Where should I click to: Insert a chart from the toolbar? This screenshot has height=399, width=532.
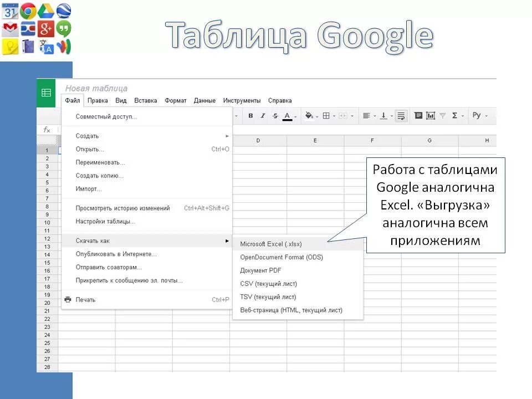tap(431, 116)
